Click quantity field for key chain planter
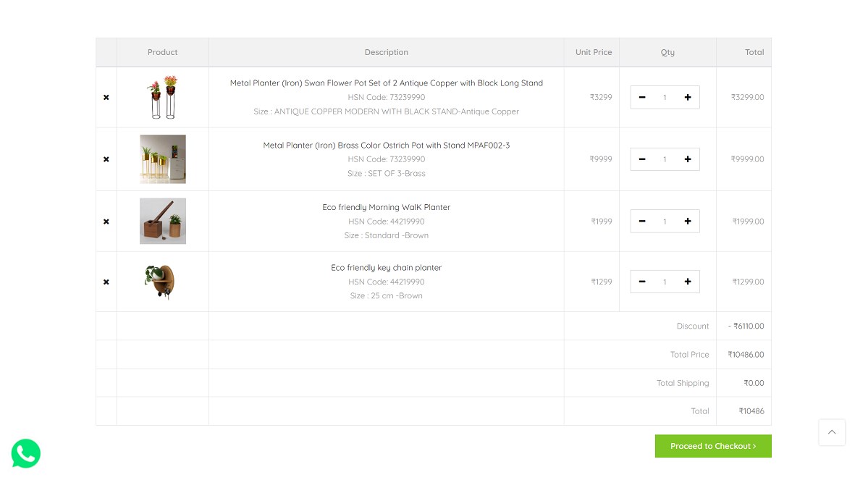Viewport: 868px width, 480px height. pos(665,282)
